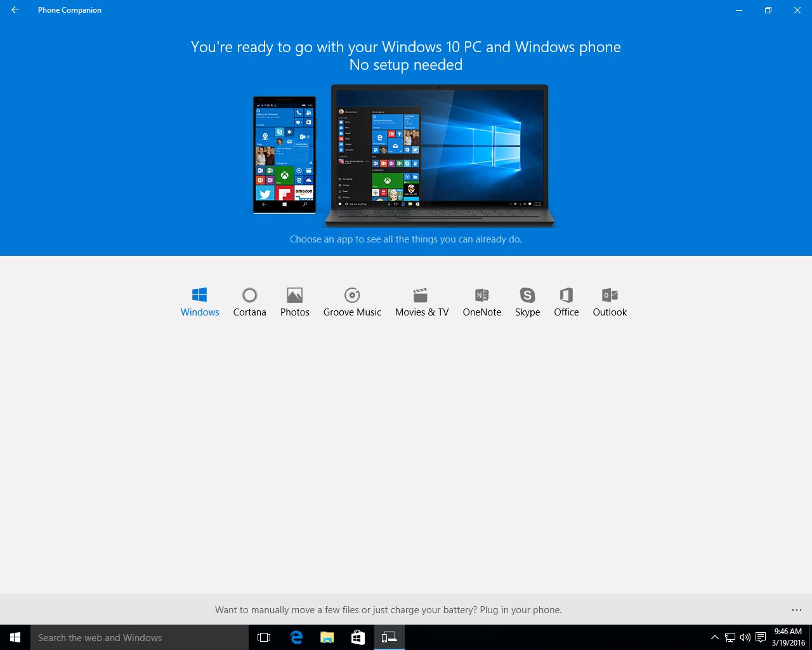Choose the OneNote icon
The image size is (812, 650).
pyautogui.click(x=482, y=295)
